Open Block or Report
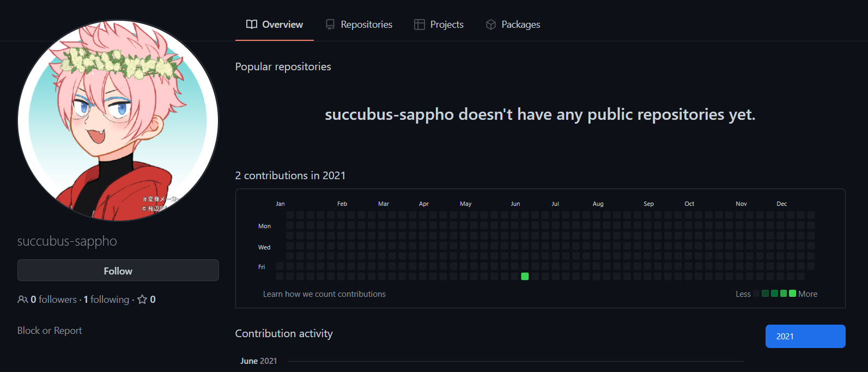The height and width of the screenshot is (372, 868). (x=50, y=331)
